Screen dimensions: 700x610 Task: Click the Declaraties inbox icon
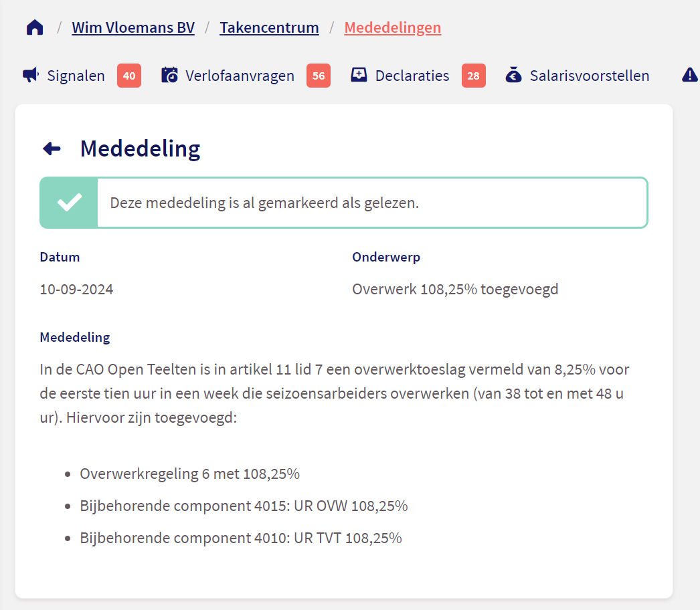[x=359, y=76]
